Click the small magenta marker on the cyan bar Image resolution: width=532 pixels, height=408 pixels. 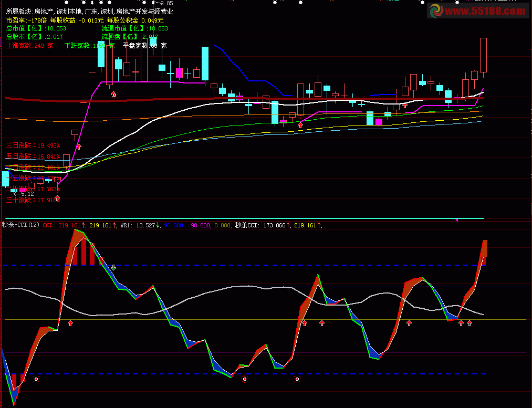456,220
